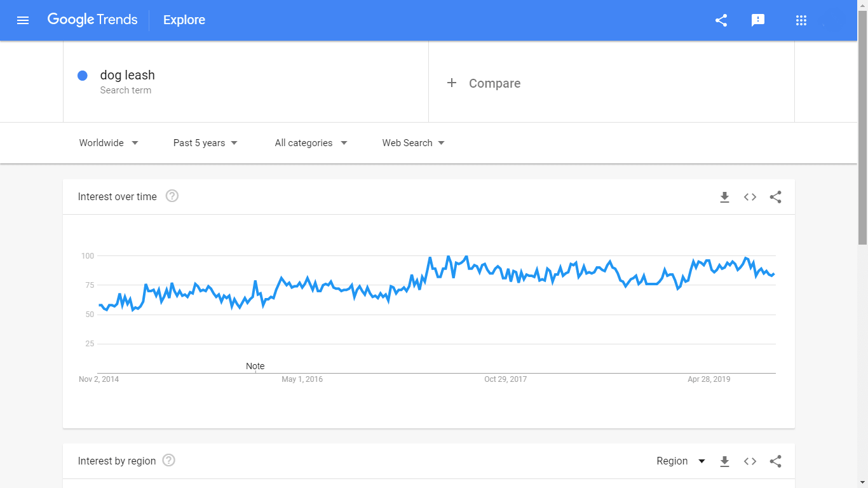Image resolution: width=868 pixels, height=488 pixels.
Task: Show help for Interest by region
Action: tap(168, 461)
